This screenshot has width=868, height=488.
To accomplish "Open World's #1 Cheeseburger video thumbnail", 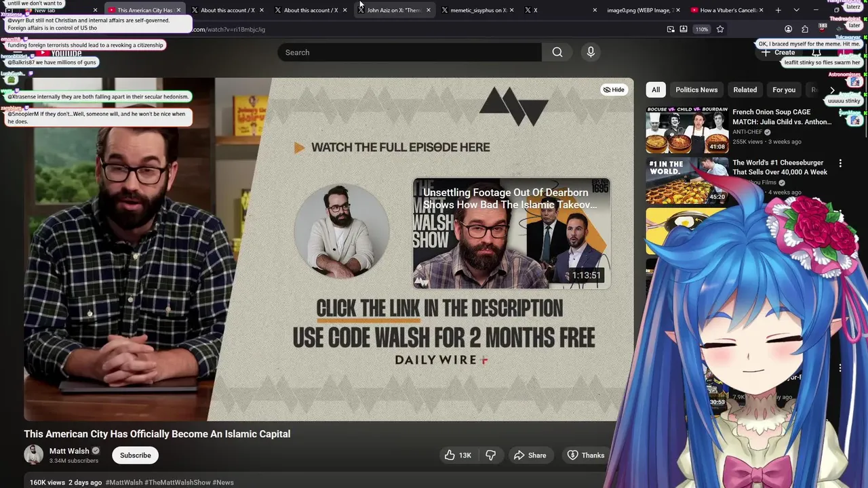I will click(687, 181).
